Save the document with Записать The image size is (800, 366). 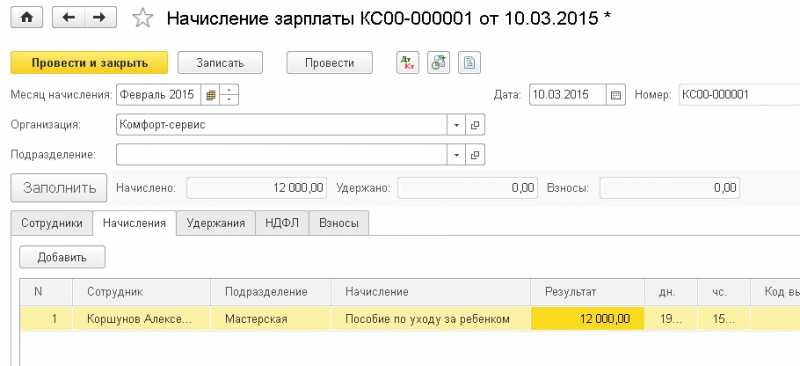point(220,63)
